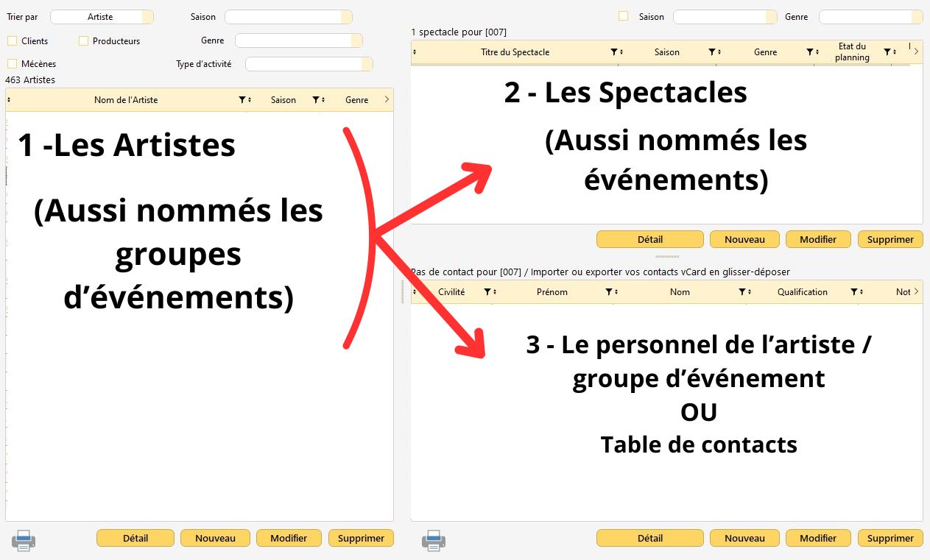Screen dimensions: 930x560
Task: Enable the Clients checkbox
Action: [13, 41]
